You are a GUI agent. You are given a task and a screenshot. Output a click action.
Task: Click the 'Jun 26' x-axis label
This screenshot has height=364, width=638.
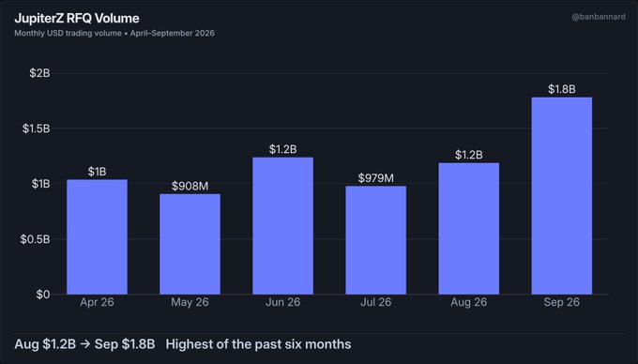pos(282,302)
